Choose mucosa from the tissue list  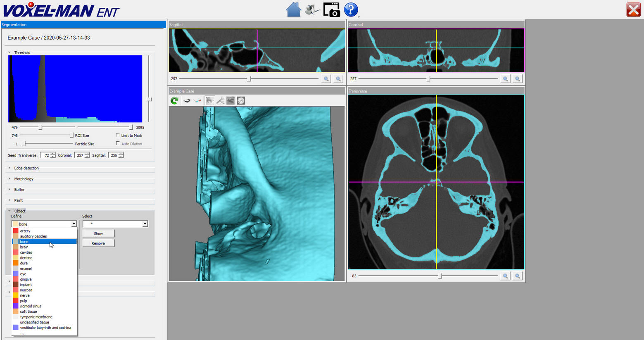(44, 290)
